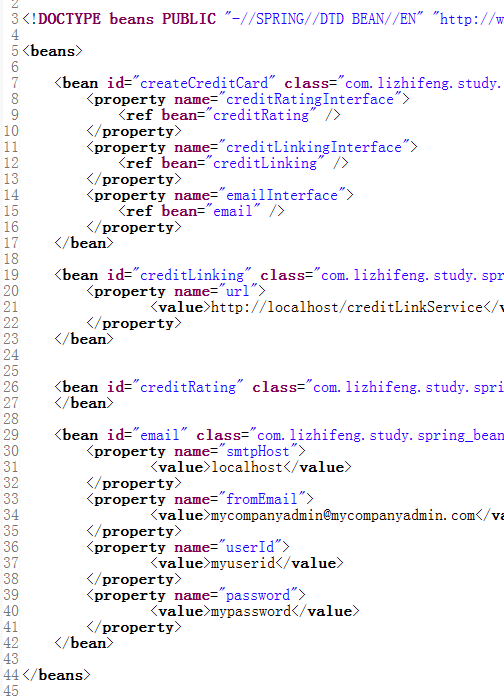
Task: Click line number 21 in the gutter
Action: (x=11, y=307)
